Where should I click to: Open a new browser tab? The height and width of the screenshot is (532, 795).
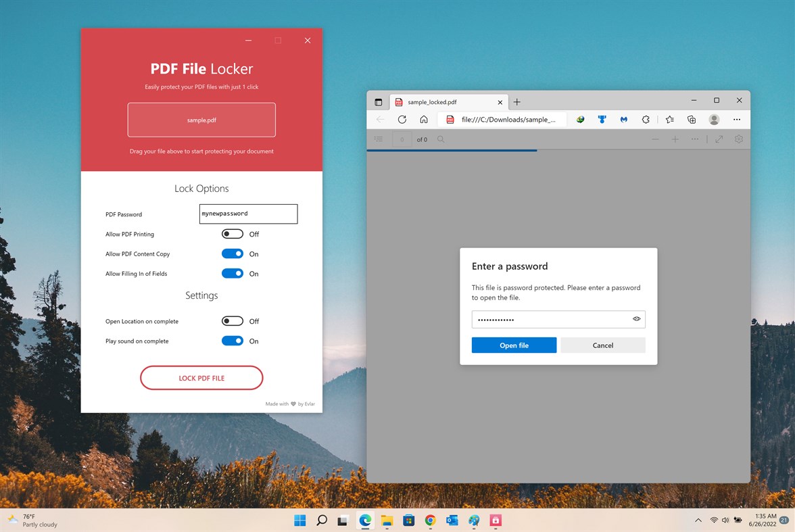point(516,101)
